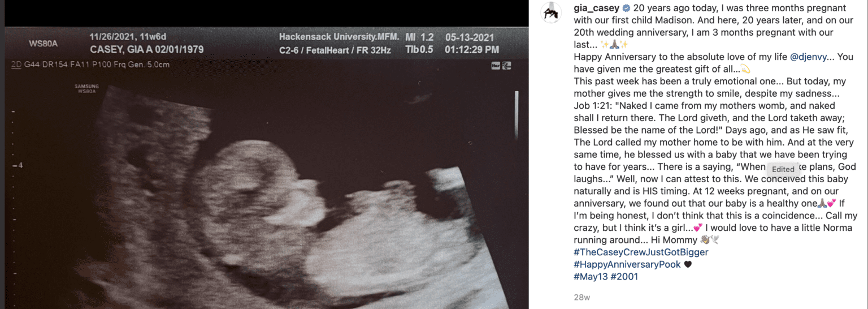The width and height of the screenshot is (868, 309).
Task: Click the rightmost small icon on the ultrasound header
Action: 507,66
